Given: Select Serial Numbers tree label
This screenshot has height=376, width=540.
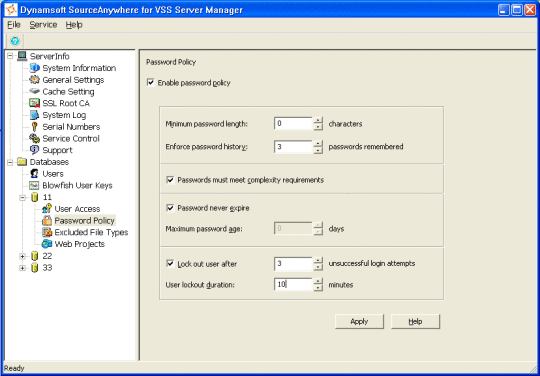Looking at the screenshot, I should (71, 126).
